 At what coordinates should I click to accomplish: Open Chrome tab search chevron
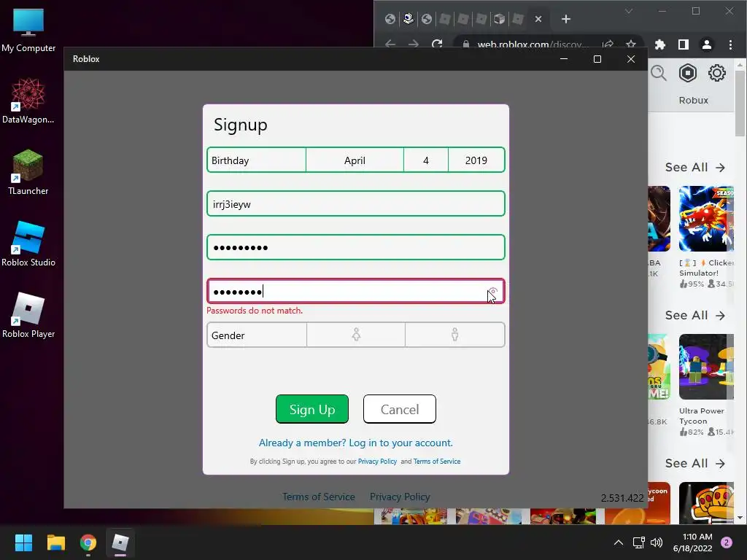[629, 12]
